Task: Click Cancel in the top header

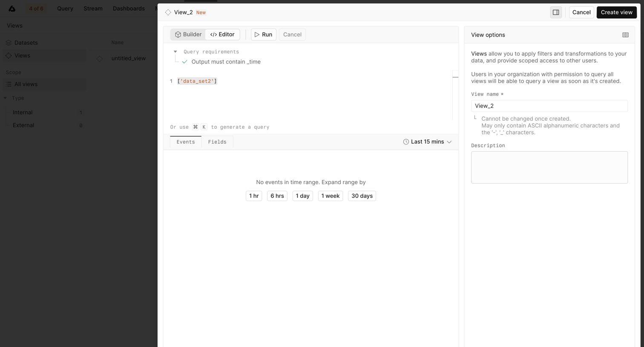Action: click(x=581, y=12)
